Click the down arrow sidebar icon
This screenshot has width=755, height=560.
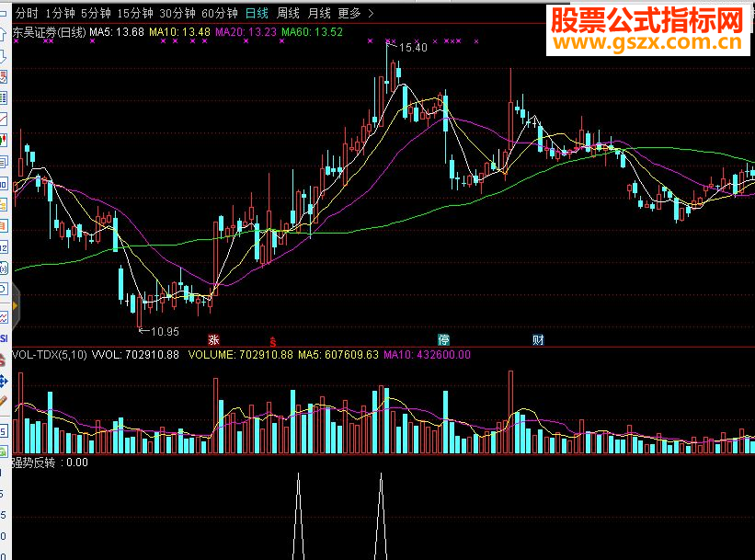tap(4, 56)
